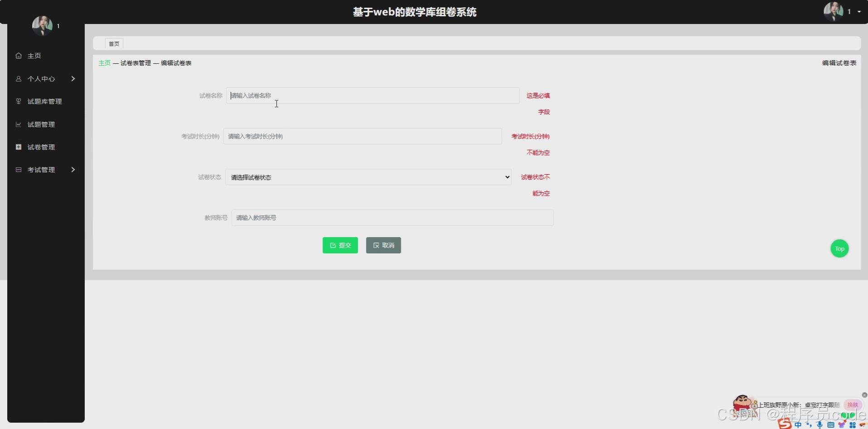Open the soft keyboard icon in IME bar
The width and height of the screenshot is (868, 429).
tap(830, 424)
